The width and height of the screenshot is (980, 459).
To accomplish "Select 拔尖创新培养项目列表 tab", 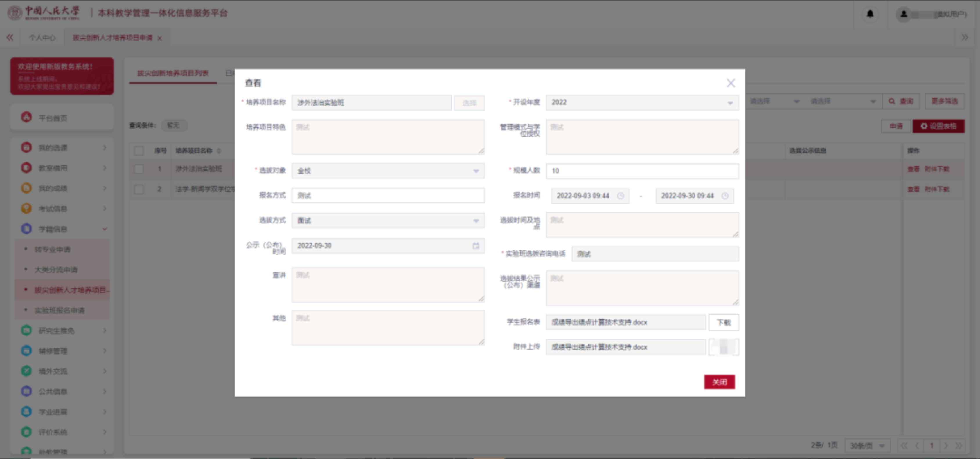I will click(x=173, y=73).
